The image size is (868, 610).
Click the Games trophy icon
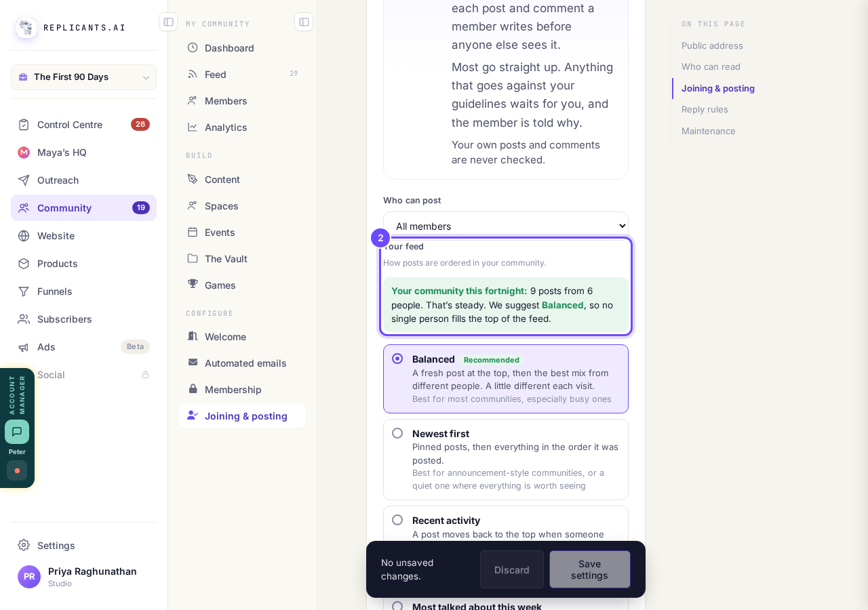pyautogui.click(x=193, y=285)
